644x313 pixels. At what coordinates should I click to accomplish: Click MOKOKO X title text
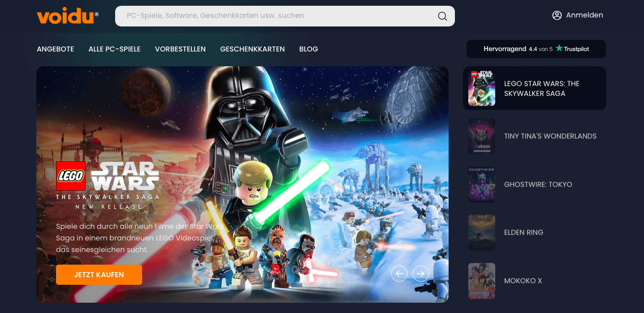[523, 281]
